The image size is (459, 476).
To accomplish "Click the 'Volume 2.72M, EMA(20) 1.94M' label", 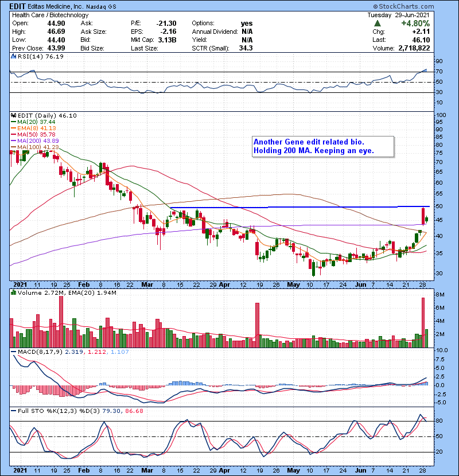I will click(67, 293).
